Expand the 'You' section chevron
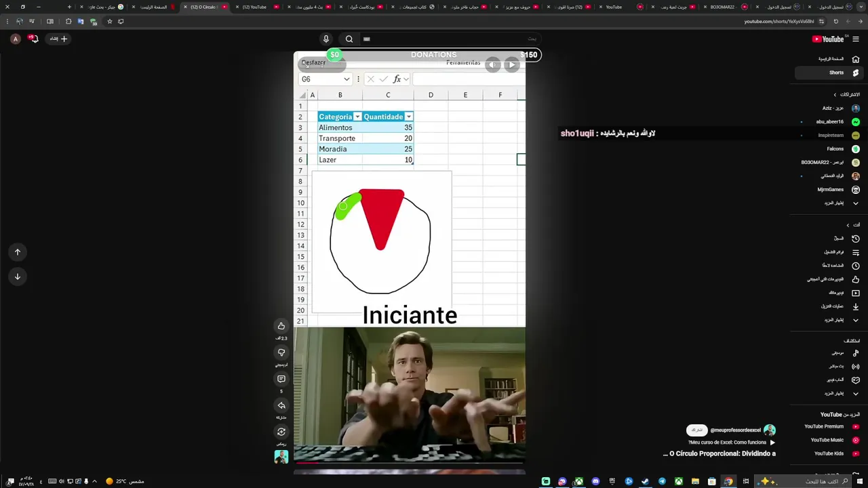 pyautogui.click(x=848, y=225)
